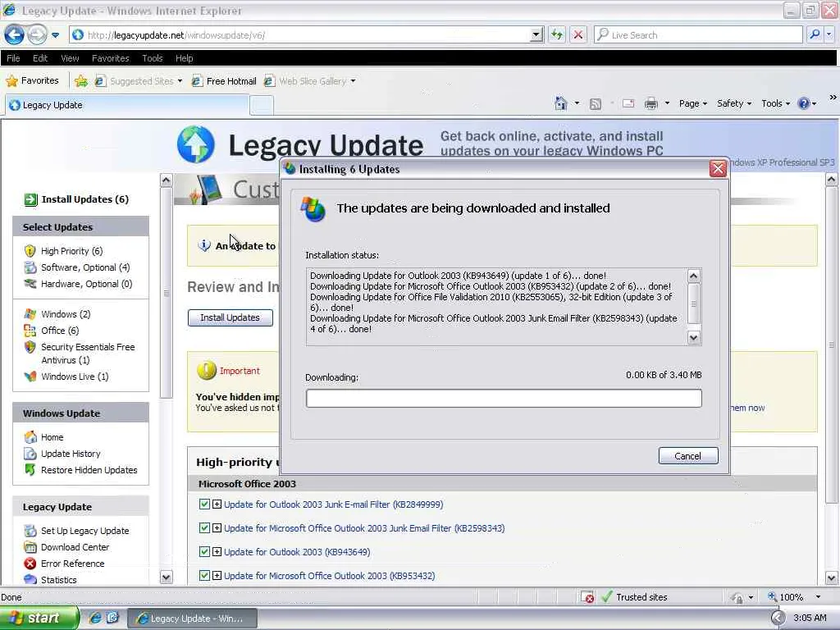Image resolution: width=840 pixels, height=630 pixels.
Task: Open Download Center link
Action: (x=75, y=547)
